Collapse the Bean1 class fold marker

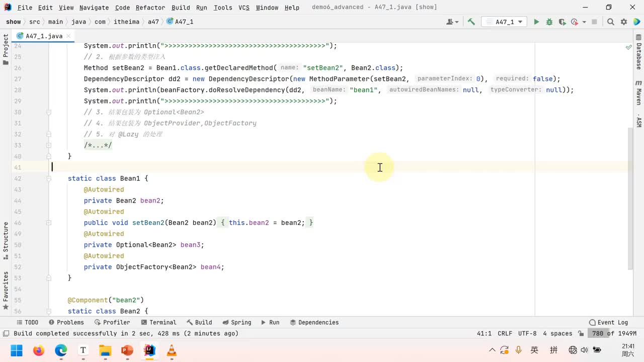(x=49, y=178)
